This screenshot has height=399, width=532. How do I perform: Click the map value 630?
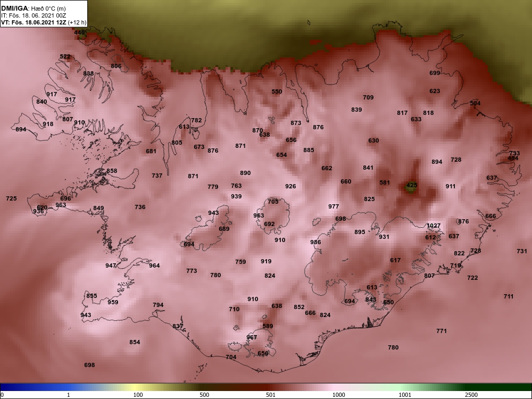point(373,140)
